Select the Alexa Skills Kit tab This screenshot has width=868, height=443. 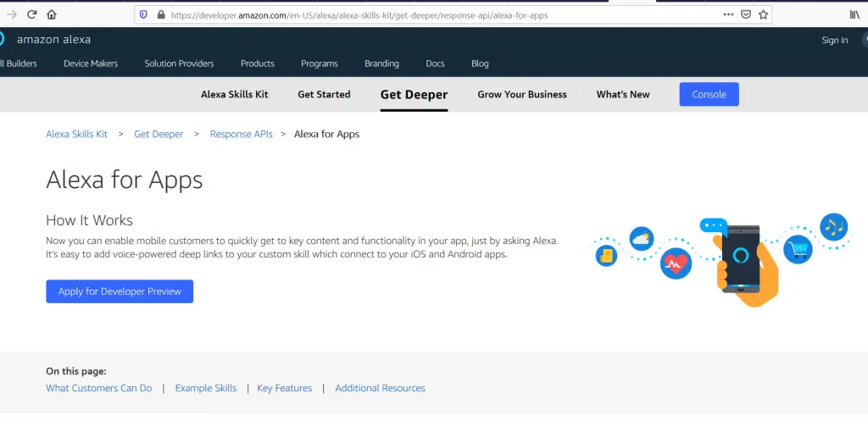click(234, 95)
